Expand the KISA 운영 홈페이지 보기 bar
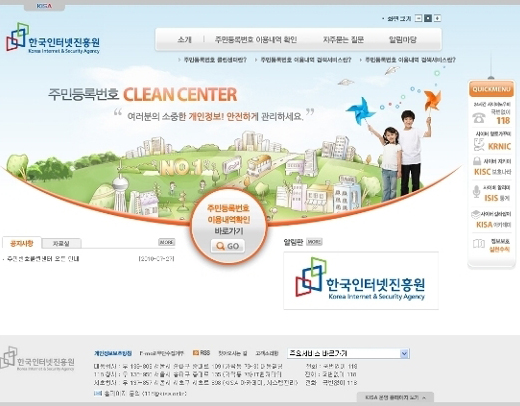520x406 pixels. [x=395, y=397]
